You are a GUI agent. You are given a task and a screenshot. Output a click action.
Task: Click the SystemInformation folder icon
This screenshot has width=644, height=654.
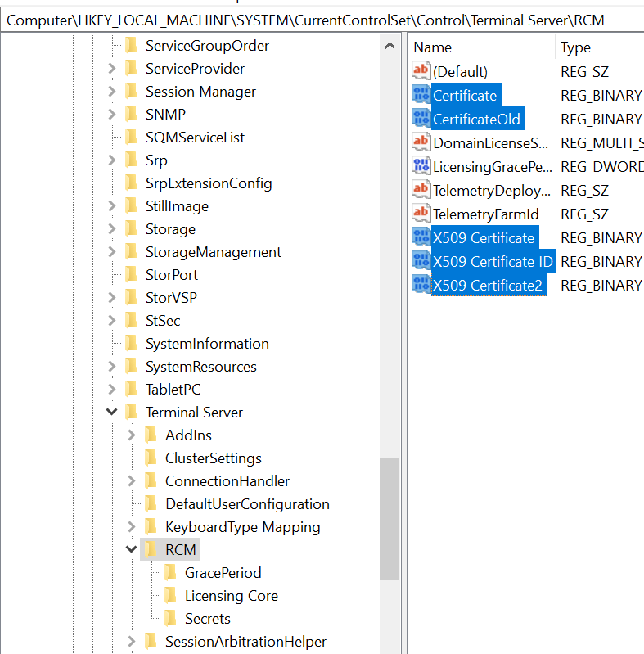[x=131, y=343]
